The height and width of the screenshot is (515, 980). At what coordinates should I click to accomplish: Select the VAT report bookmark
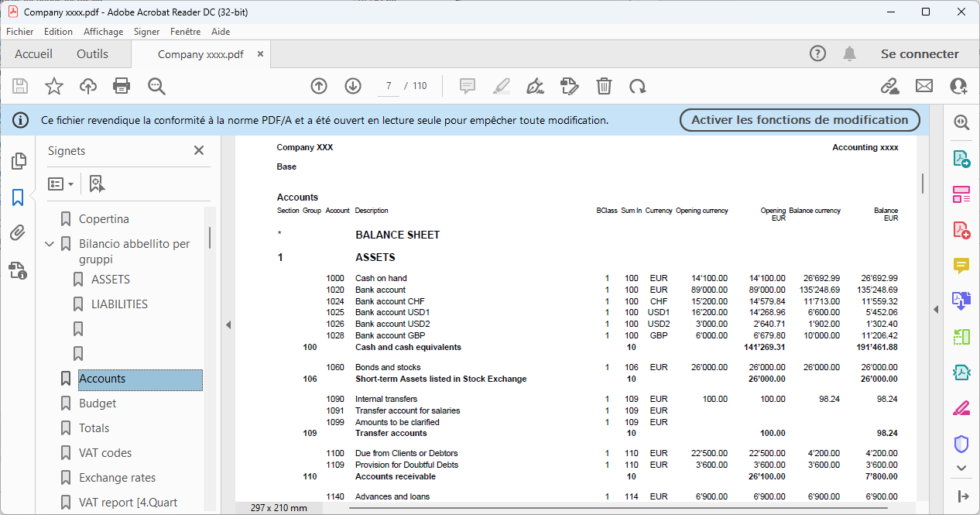coord(128,503)
